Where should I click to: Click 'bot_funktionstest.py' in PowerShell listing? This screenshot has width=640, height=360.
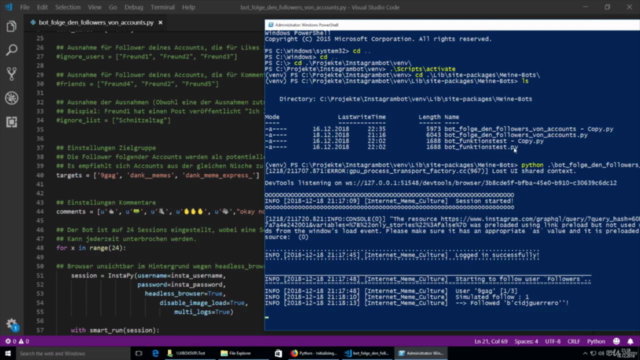[x=481, y=147]
